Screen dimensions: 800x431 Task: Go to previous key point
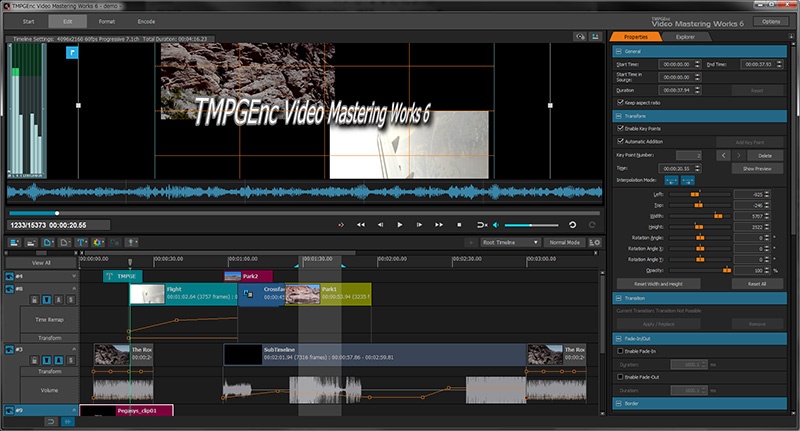point(723,156)
